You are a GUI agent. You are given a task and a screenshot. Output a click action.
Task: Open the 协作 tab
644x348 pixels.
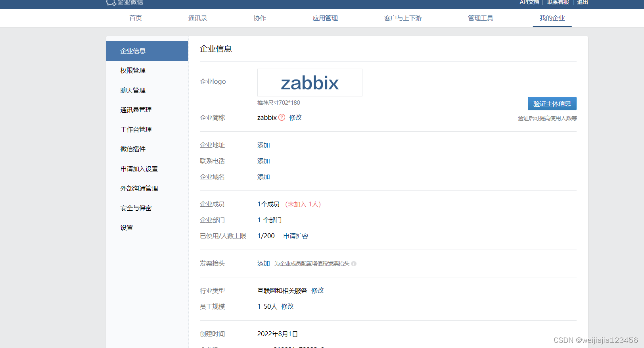(260, 18)
